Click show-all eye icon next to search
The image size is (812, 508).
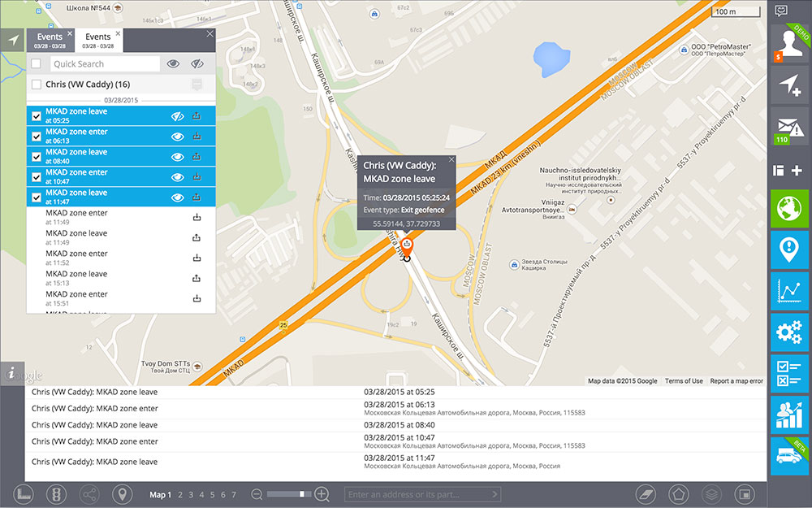[174, 63]
